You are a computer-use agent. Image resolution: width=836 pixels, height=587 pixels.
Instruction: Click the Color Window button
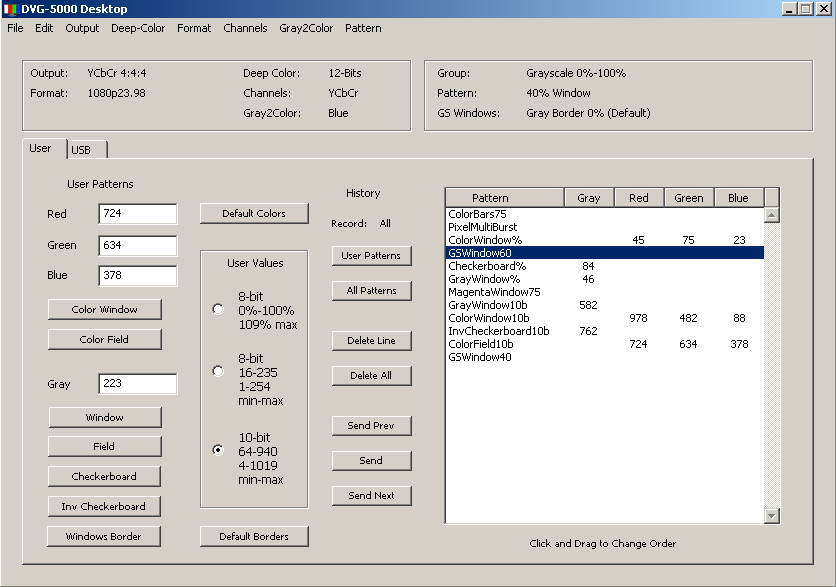pos(104,310)
